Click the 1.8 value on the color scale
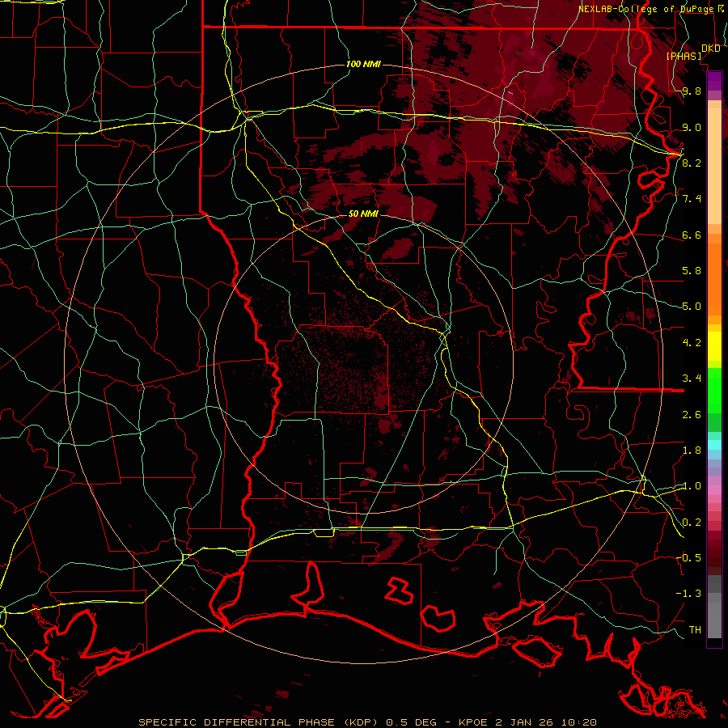 [x=692, y=451]
